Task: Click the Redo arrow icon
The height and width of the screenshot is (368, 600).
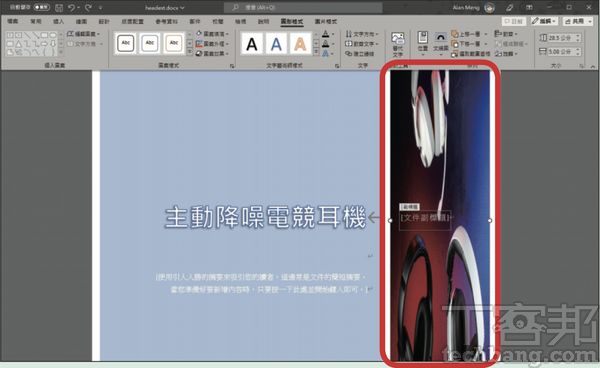Action: click(88, 7)
